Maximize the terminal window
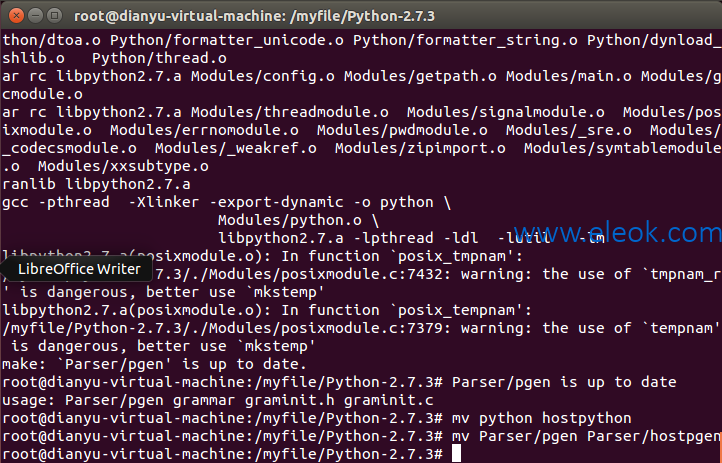 pyautogui.click(x=55, y=16)
